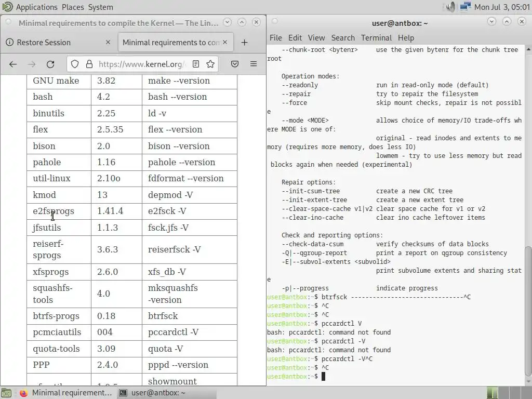Click 'pccardctl -V' cell in table
The image size is (532, 399).
point(189,332)
